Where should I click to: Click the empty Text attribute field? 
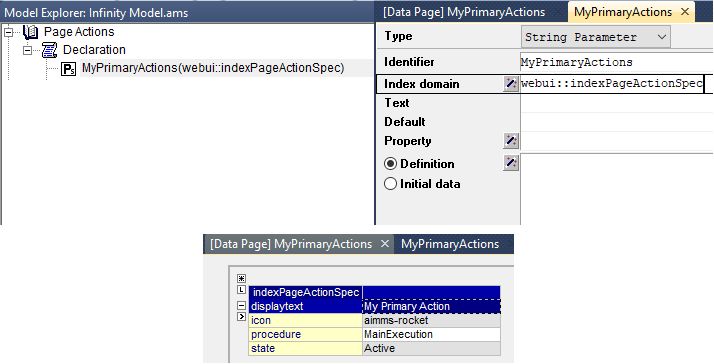pos(617,103)
